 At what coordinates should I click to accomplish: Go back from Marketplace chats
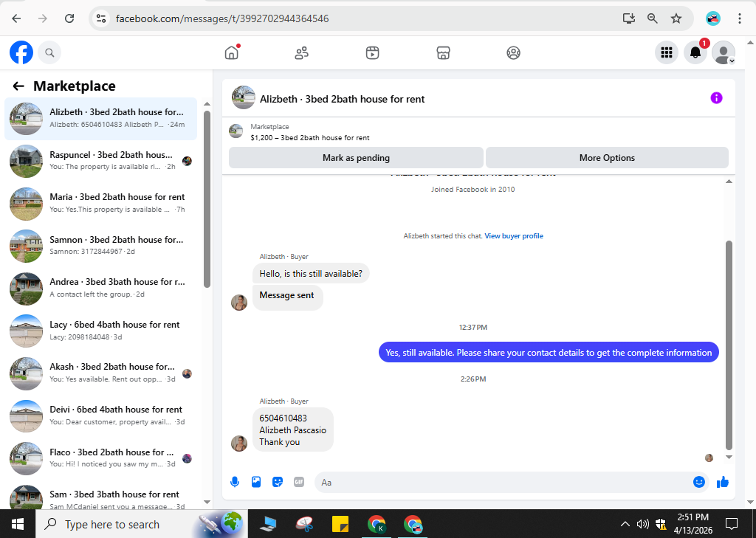18,86
